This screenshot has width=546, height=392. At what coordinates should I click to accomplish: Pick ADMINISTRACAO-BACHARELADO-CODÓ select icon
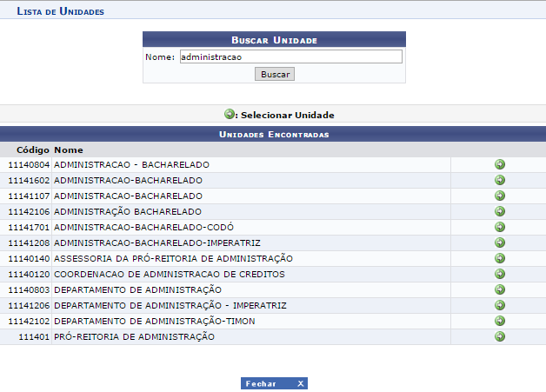(x=499, y=227)
